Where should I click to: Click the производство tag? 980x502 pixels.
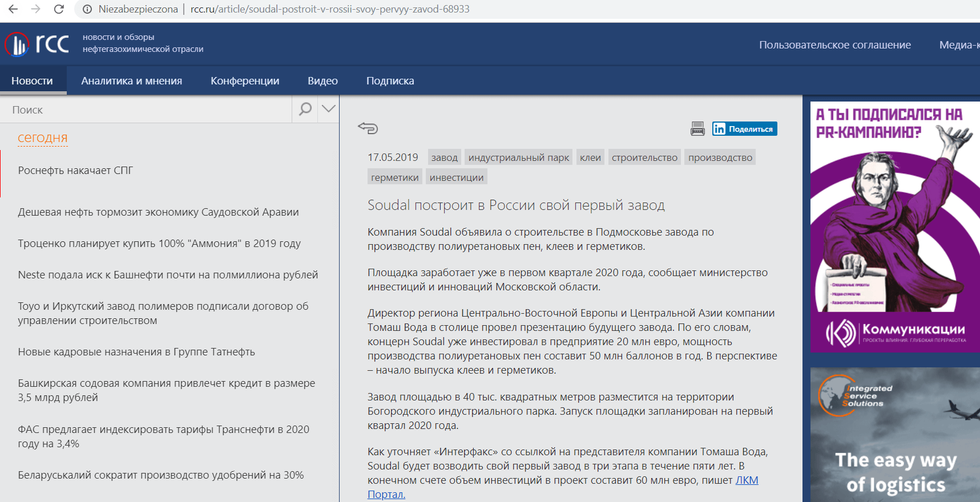pos(720,157)
